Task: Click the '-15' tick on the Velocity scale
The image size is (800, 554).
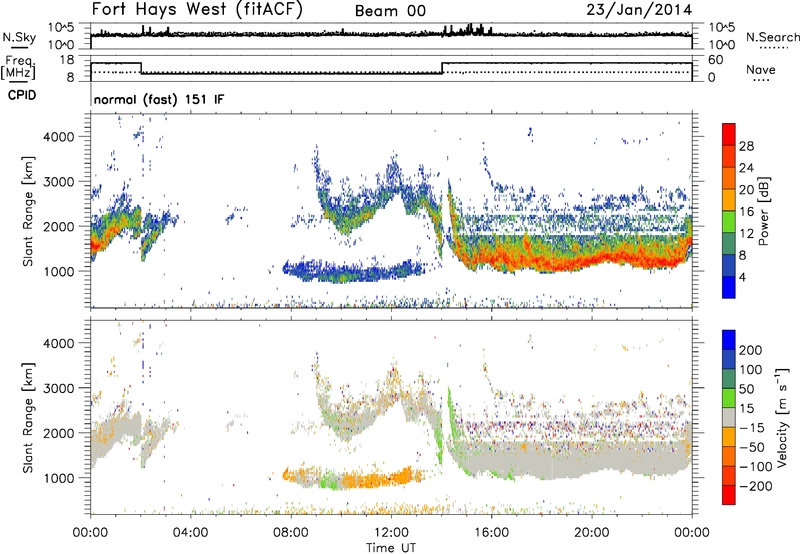Action: (752, 428)
